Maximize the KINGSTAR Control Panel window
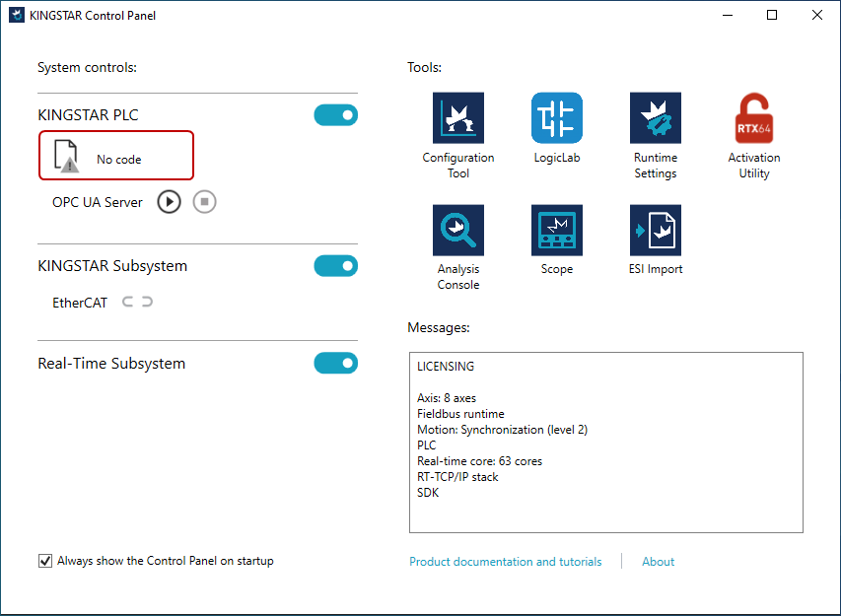The height and width of the screenshot is (616, 841). point(772,16)
